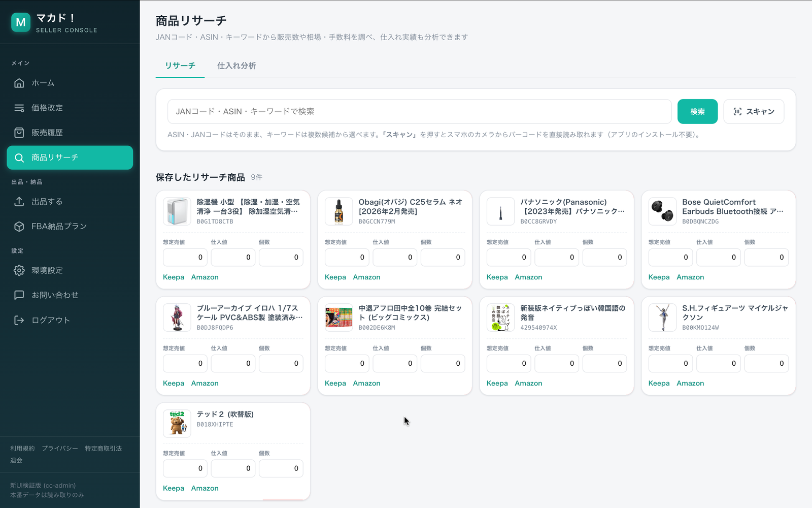Edit 想定売価 field on 韓国語の発音 card

[509, 364]
